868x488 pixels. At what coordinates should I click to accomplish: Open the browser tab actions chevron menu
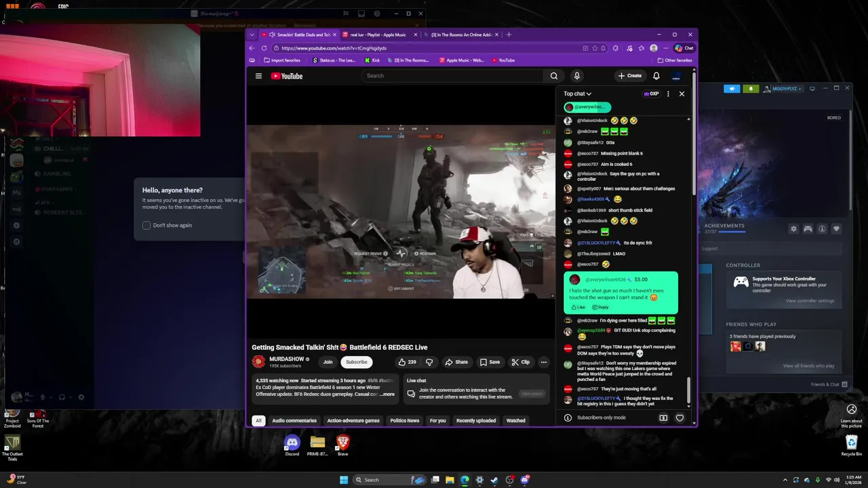(252, 35)
